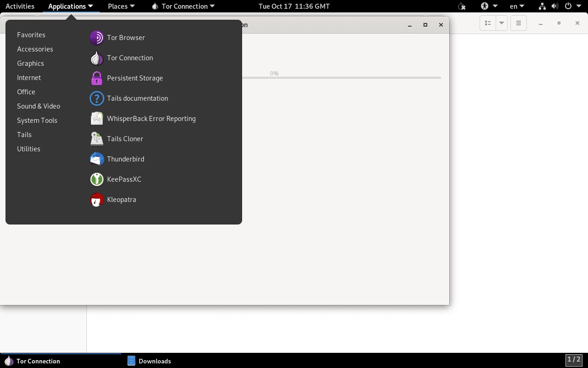Open the Tor Connection app icon in menu
The image size is (588, 368).
[96, 58]
